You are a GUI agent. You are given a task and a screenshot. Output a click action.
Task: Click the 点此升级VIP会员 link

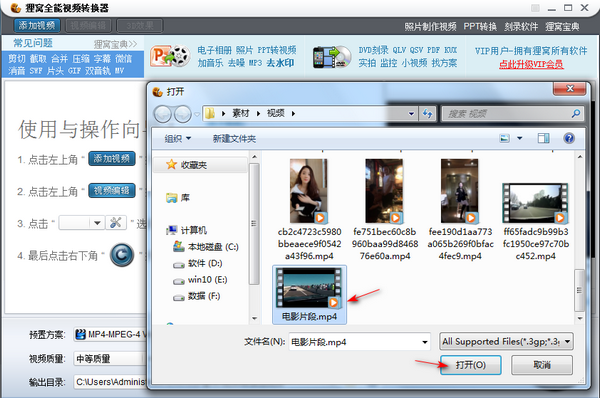click(531, 64)
